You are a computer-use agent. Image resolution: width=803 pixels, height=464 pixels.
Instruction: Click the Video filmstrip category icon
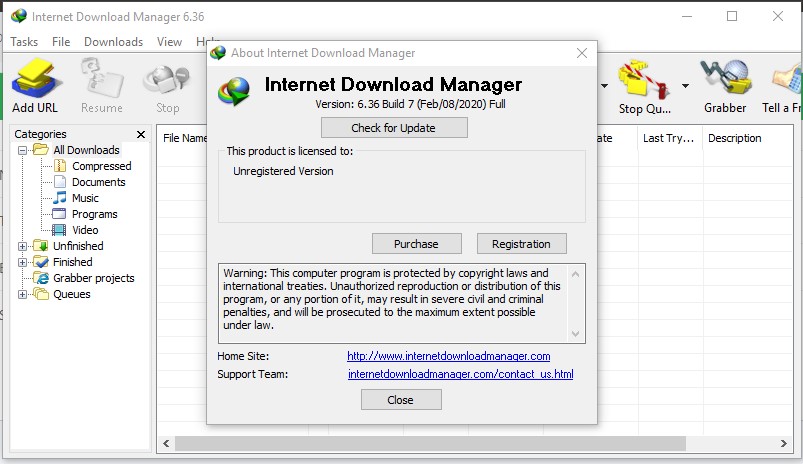(x=59, y=230)
